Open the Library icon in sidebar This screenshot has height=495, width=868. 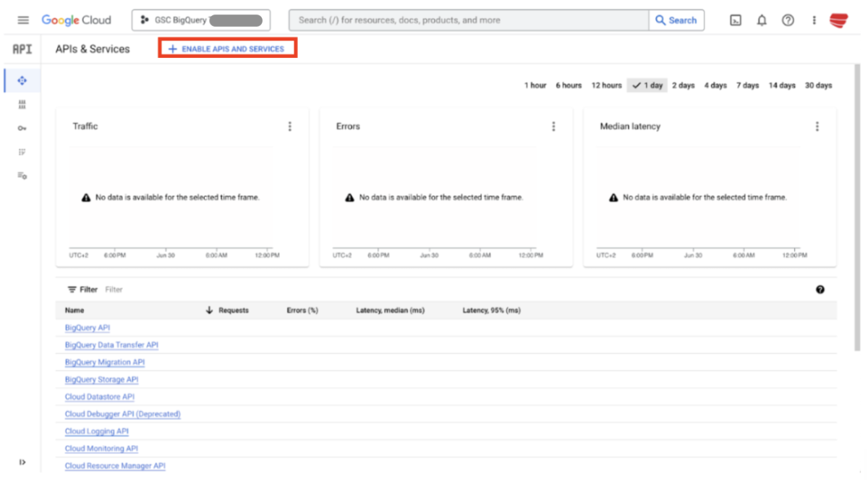coord(22,104)
